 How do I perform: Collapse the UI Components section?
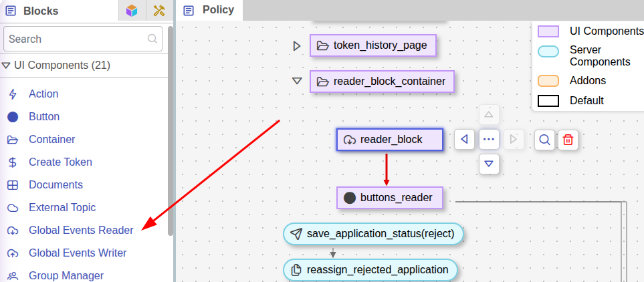tap(7, 65)
